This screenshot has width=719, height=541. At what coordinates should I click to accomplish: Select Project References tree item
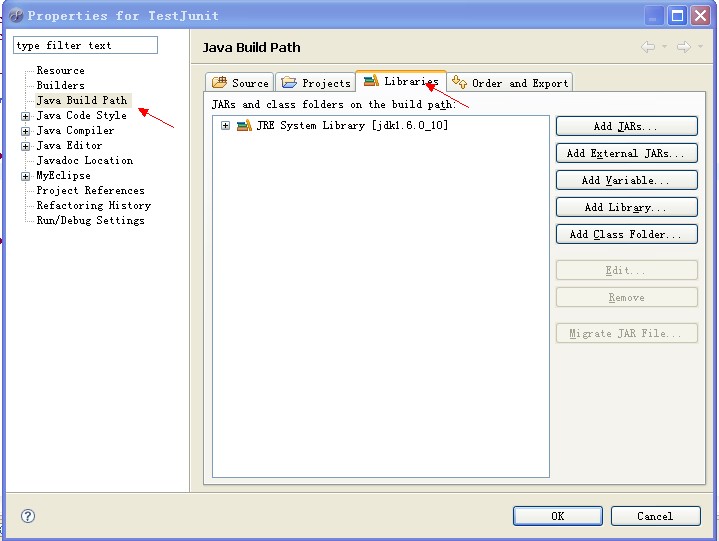90,190
